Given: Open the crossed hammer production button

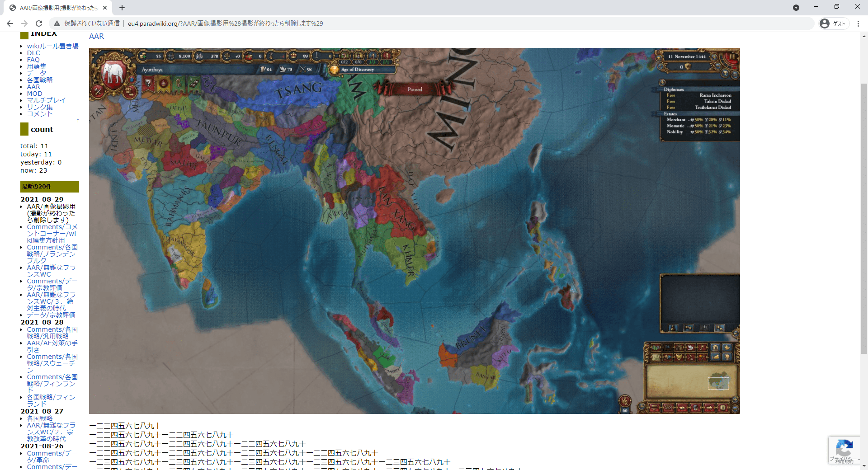Looking at the screenshot, I should click(98, 91).
